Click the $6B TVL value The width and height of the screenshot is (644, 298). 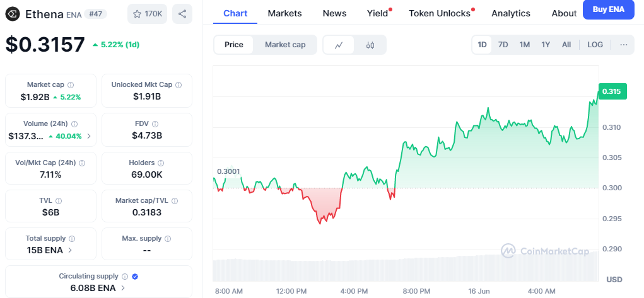[x=50, y=212]
